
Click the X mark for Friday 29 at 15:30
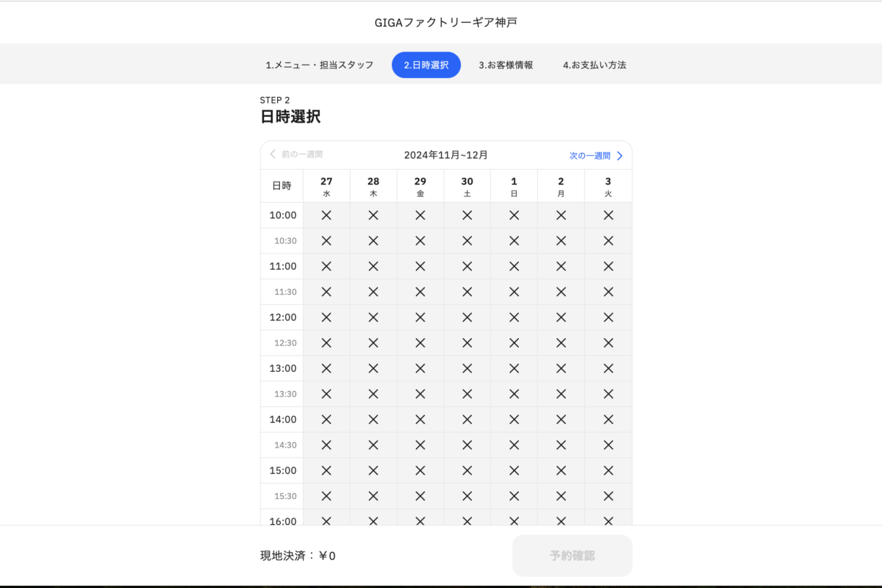click(420, 496)
